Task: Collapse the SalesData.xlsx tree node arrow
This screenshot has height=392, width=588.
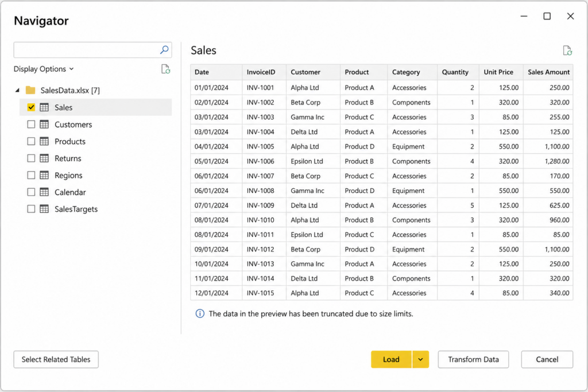Action: [x=17, y=90]
